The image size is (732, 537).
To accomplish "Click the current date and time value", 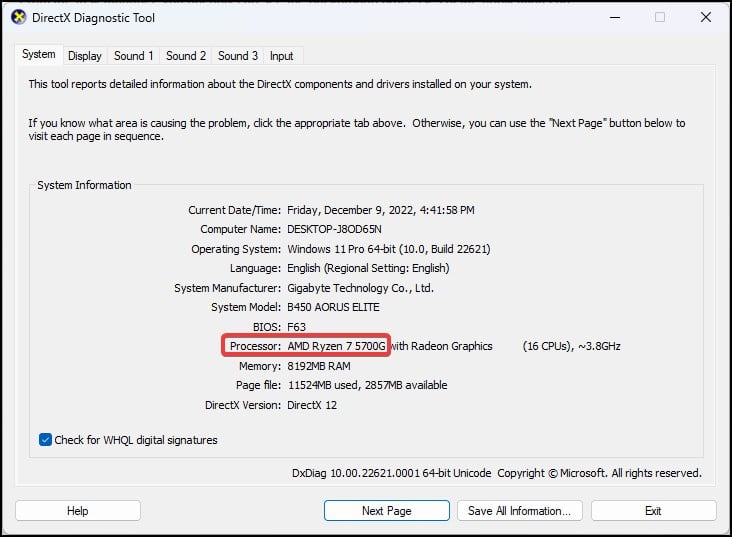I will coord(380,210).
